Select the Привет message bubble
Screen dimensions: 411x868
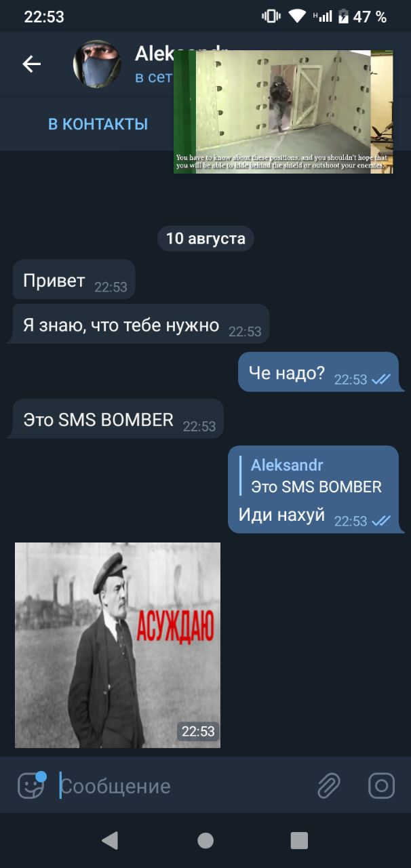(74, 280)
